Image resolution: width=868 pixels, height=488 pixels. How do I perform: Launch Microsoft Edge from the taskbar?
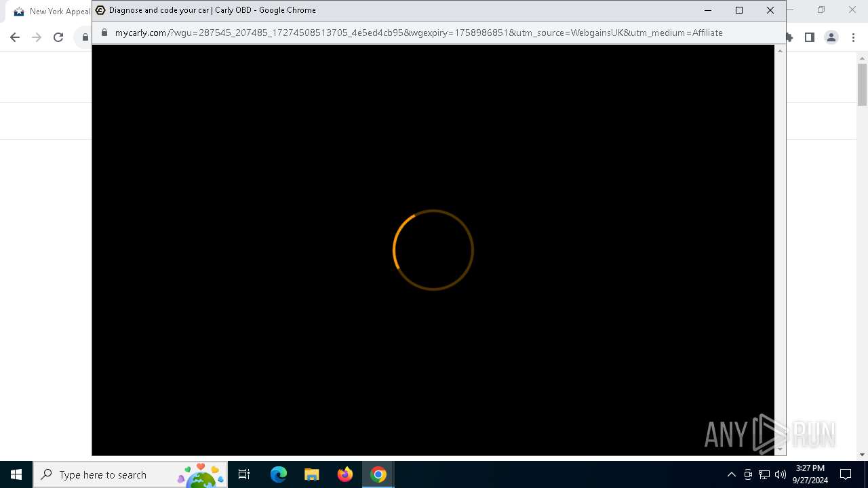(x=279, y=474)
